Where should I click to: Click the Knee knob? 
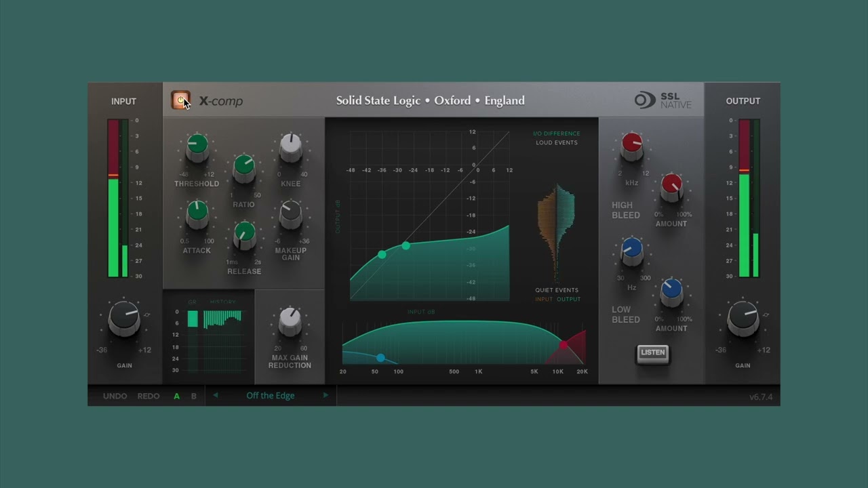(291, 147)
